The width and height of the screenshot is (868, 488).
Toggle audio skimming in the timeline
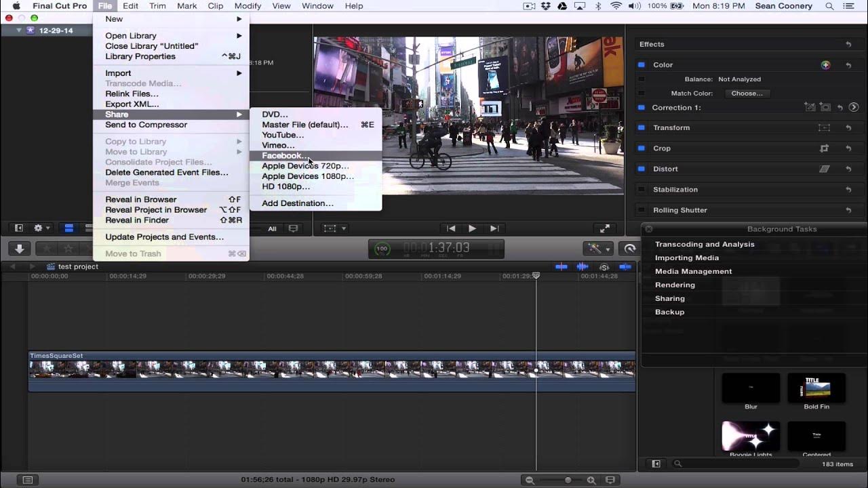[583, 267]
